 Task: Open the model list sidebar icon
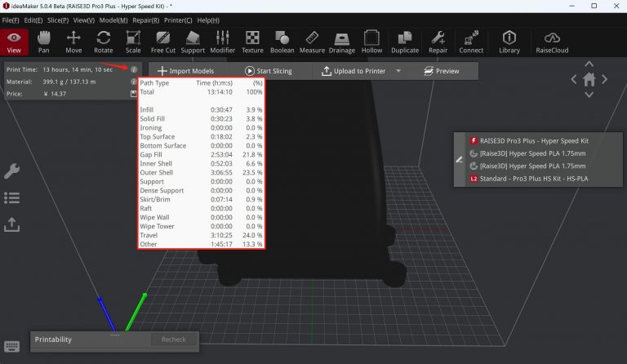pyautogui.click(x=12, y=198)
